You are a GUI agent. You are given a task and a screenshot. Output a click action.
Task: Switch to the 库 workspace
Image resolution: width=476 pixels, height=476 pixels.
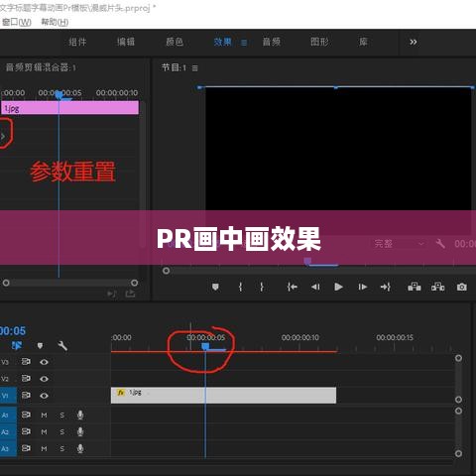363,42
